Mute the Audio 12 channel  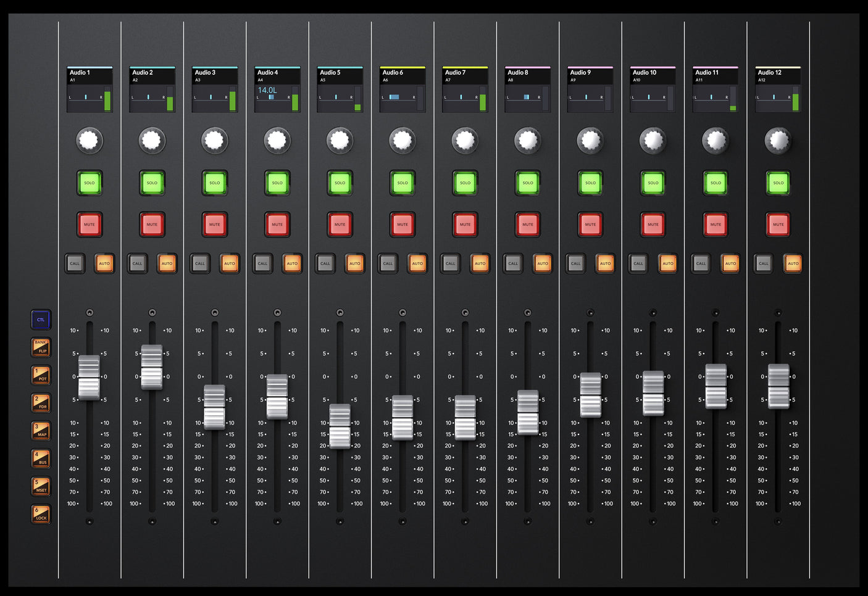(778, 224)
